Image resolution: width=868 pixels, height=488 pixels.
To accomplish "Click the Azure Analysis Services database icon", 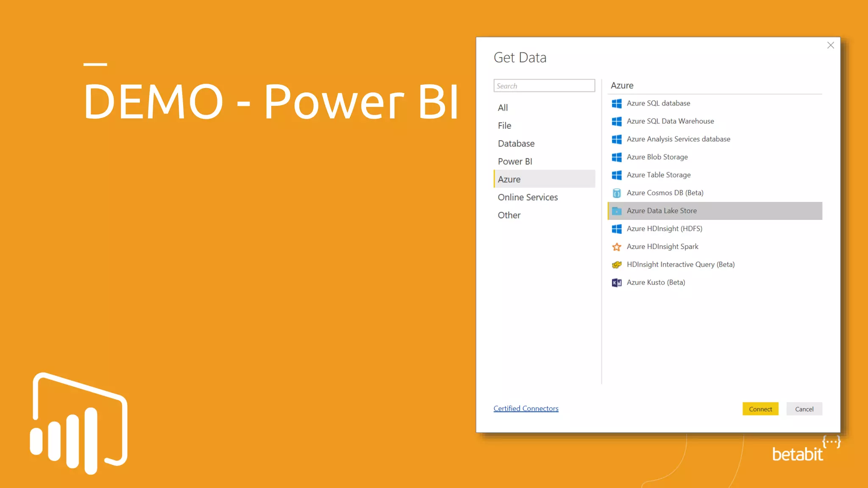I will pos(617,139).
